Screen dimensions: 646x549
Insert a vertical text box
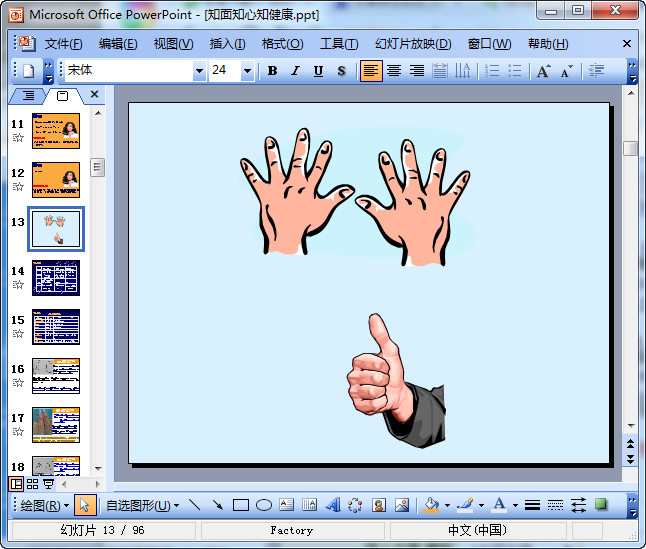(x=309, y=505)
